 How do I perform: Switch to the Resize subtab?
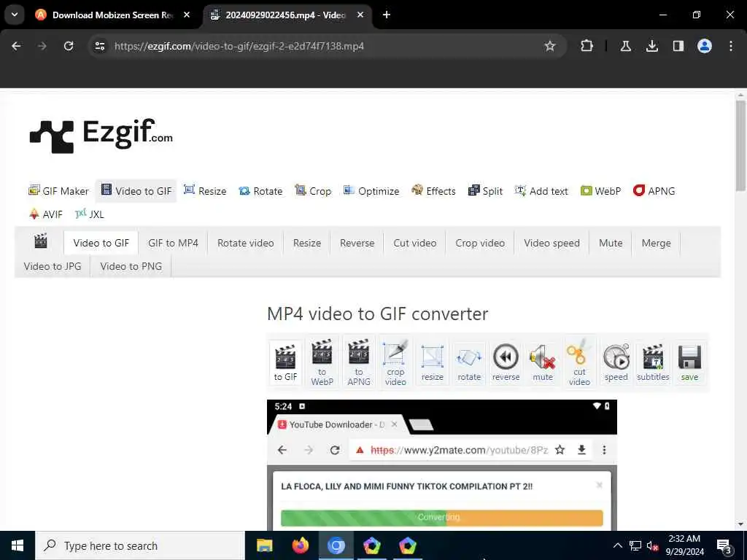pos(307,243)
